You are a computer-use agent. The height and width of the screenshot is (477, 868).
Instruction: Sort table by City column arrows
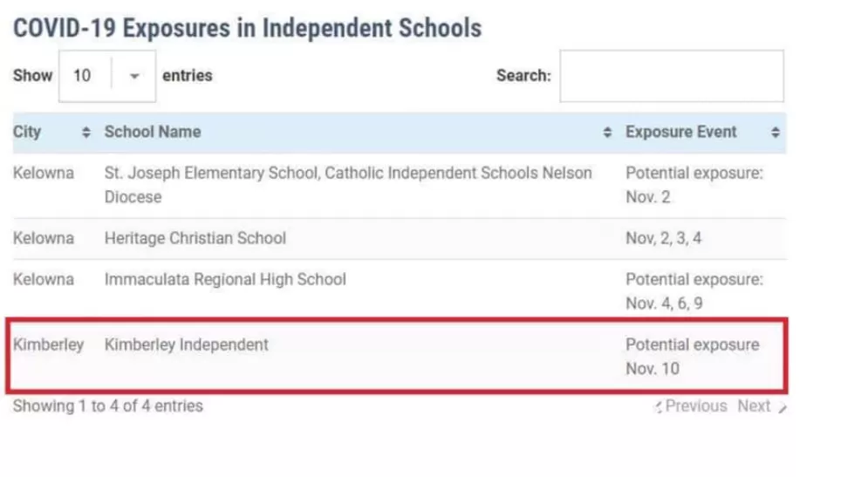click(85, 133)
